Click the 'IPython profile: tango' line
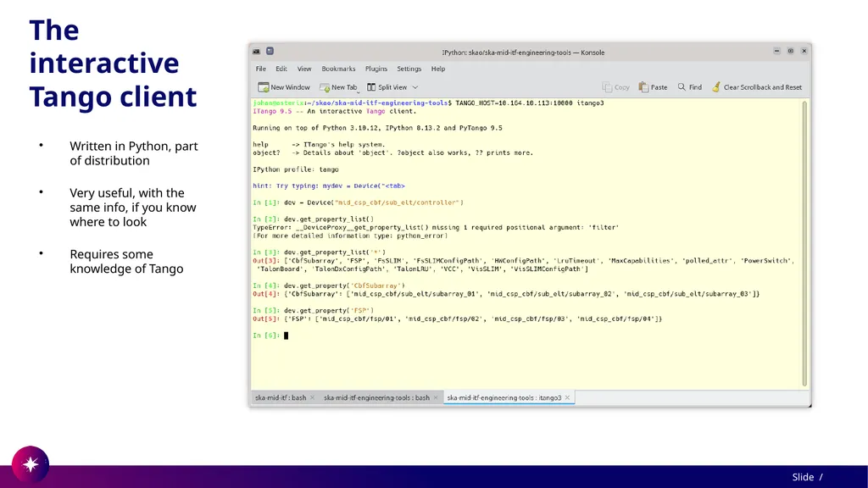Viewport: 868px width, 488px height. [x=296, y=169]
